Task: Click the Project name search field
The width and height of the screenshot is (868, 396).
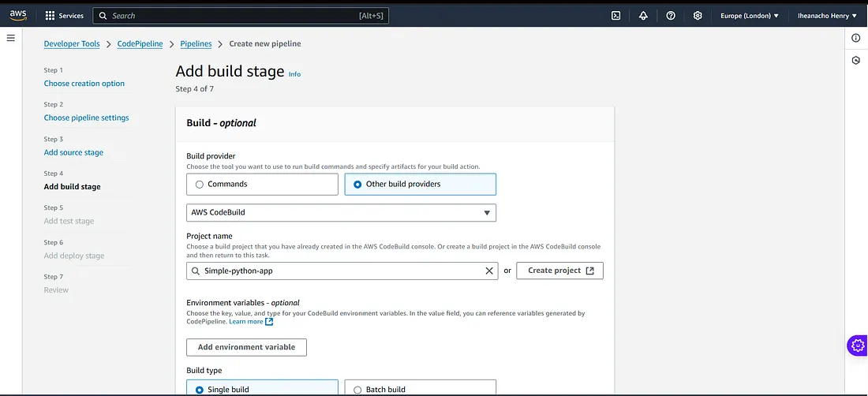Action: 342,271
